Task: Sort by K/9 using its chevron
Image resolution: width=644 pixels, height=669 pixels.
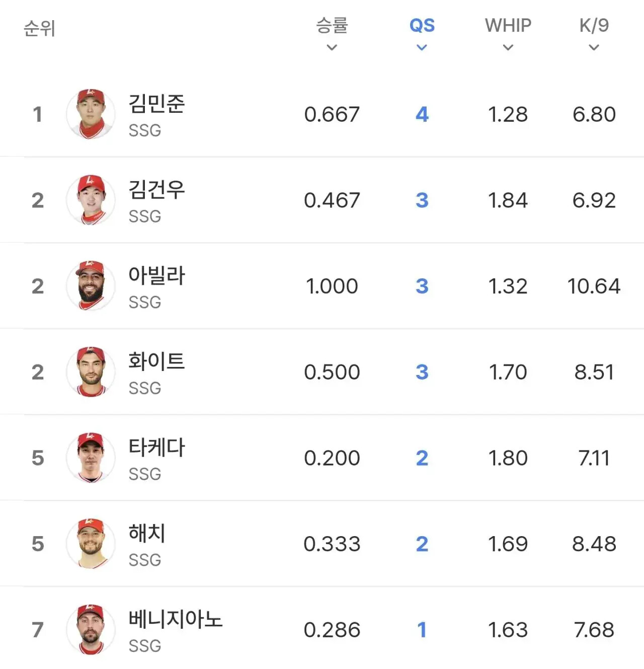Action: point(594,47)
